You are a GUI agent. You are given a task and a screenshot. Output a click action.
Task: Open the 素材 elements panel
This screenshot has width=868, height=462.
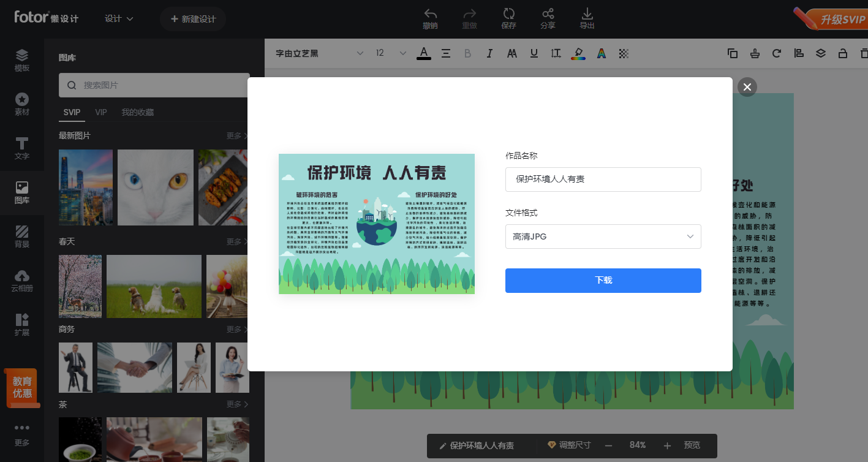click(22, 105)
